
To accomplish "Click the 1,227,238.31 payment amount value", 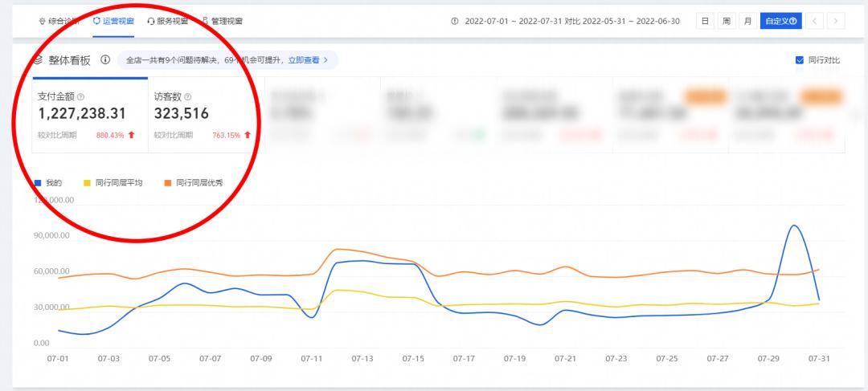I will point(82,114).
